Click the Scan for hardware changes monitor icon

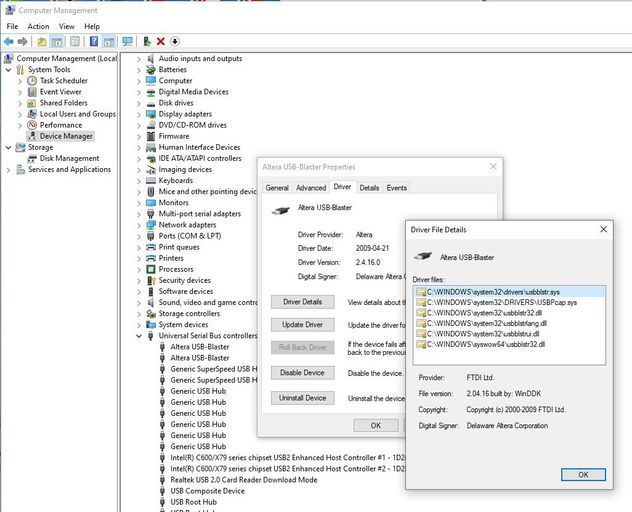pyautogui.click(x=127, y=42)
